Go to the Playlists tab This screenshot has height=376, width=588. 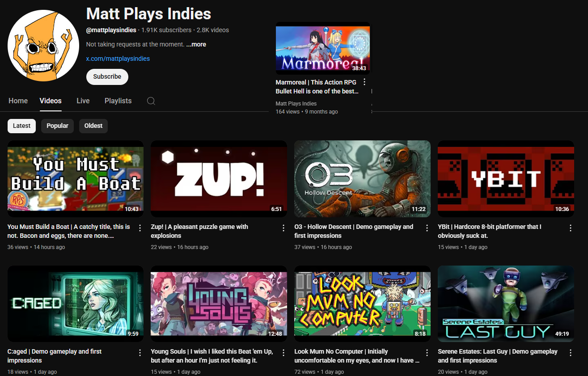click(118, 101)
